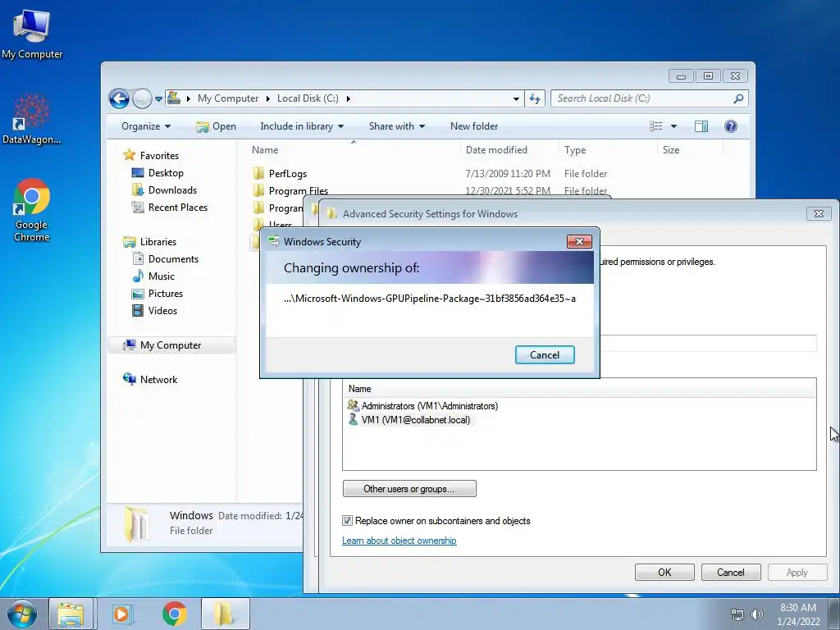Click the volume tray icon
The width and height of the screenshot is (840, 630).
[756, 614]
